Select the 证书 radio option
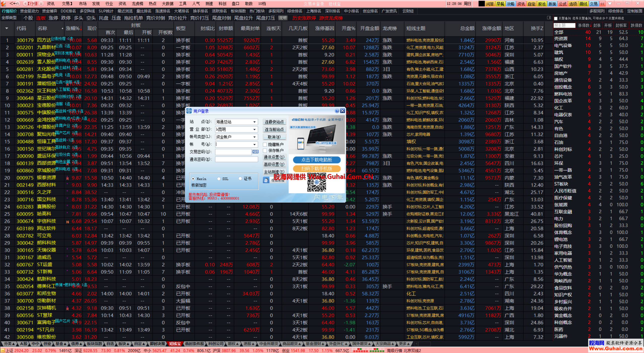644x353 pixels. click(240, 179)
